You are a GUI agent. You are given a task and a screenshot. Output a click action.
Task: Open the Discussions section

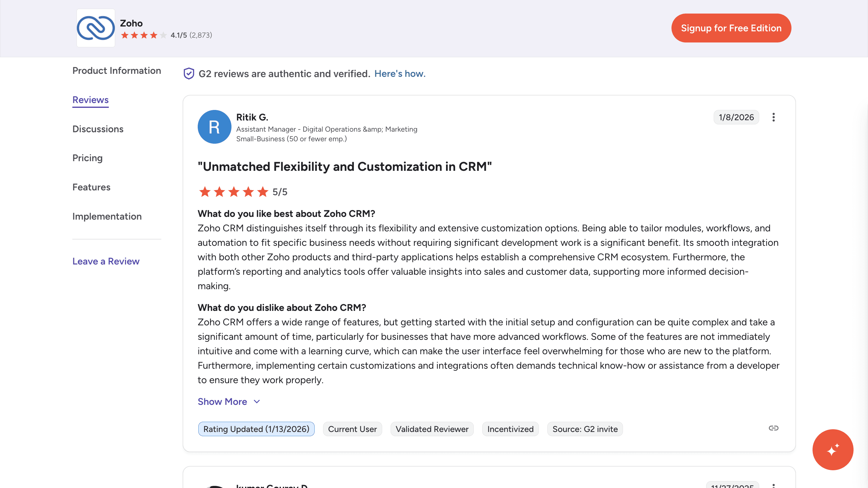click(98, 129)
